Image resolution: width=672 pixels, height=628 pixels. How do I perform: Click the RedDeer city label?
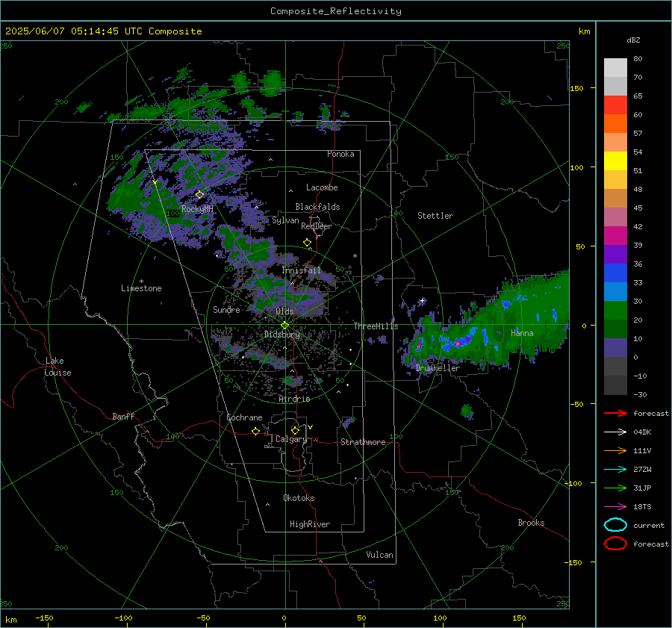click(x=317, y=226)
